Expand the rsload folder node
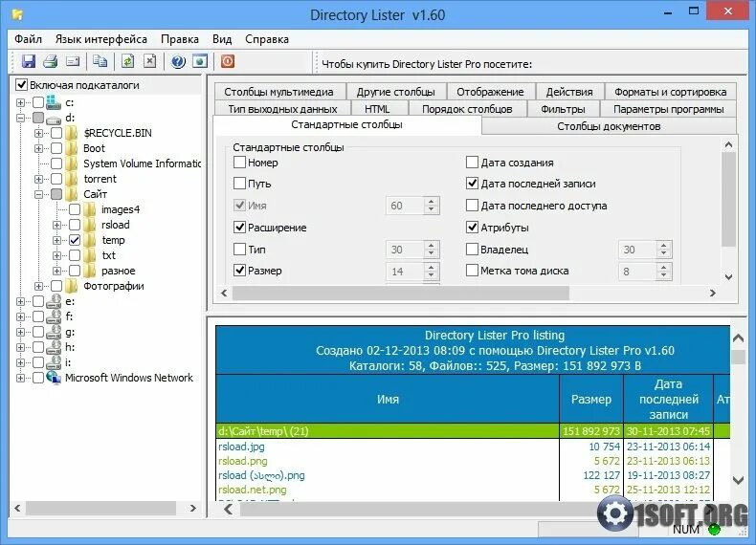Screen dimensions: 756x545 [x=56, y=225]
